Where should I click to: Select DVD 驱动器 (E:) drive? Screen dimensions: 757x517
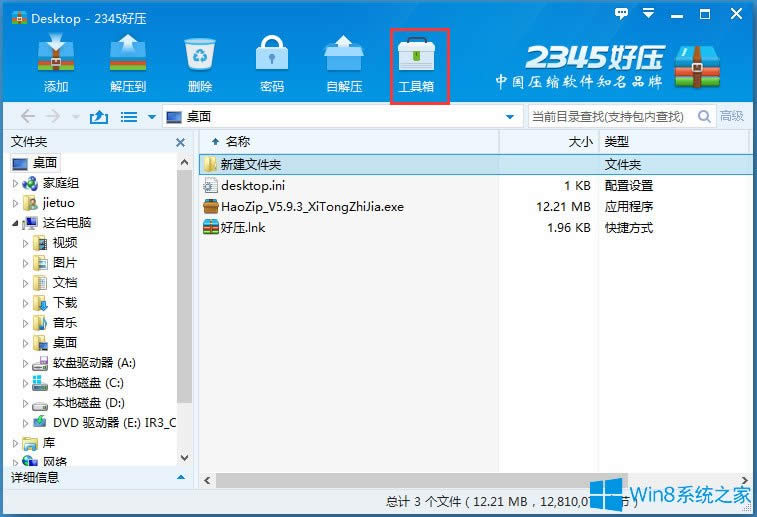[114, 423]
